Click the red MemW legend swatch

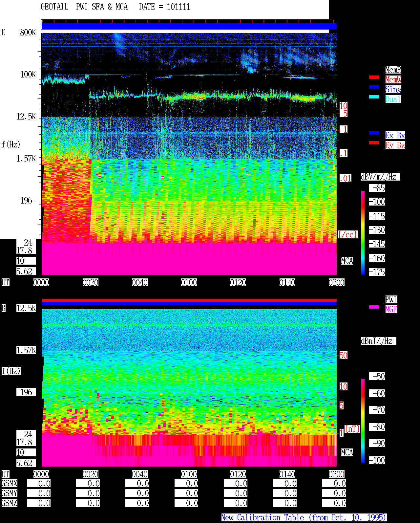click(x=374, y=77)
